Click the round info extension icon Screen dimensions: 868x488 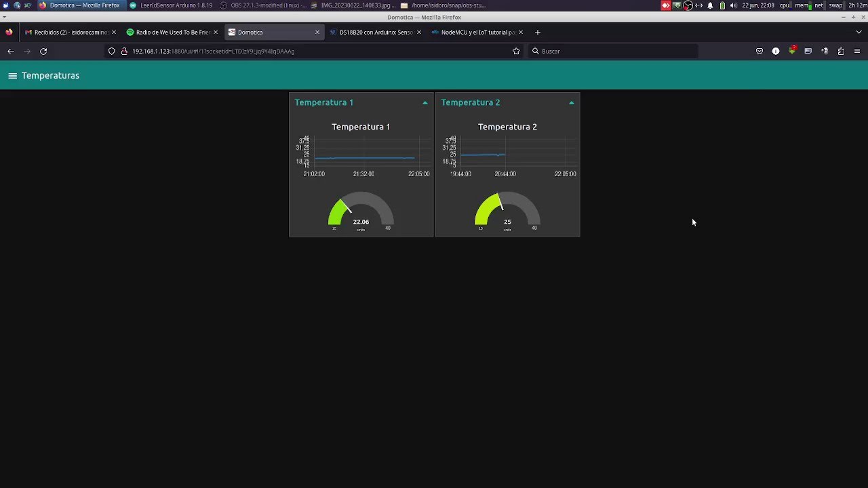(x=776, y=51)
